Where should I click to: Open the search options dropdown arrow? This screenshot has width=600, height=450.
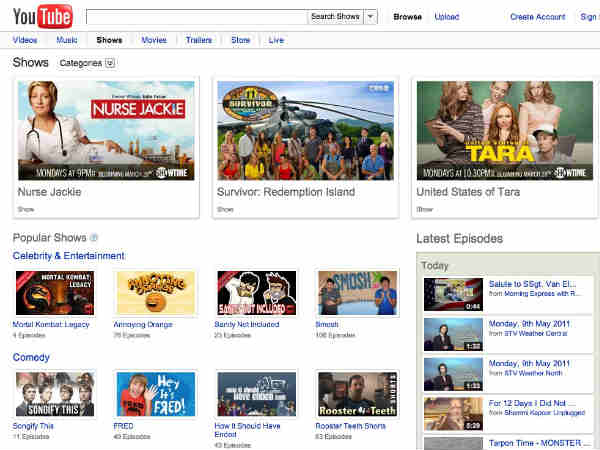pyautogui.click(x=370, y=17)
